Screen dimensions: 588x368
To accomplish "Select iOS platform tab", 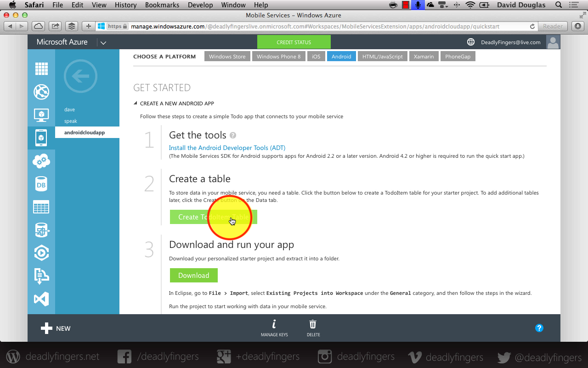I will [316, 57].
